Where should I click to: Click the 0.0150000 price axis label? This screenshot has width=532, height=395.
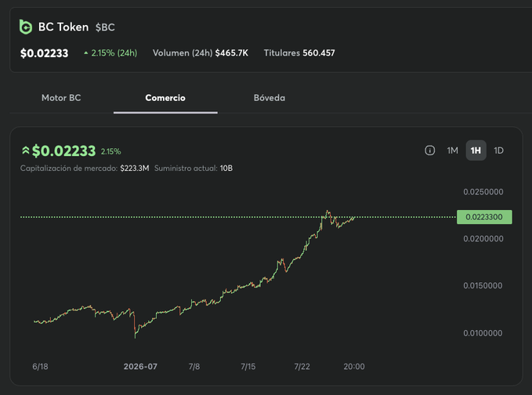483,285
